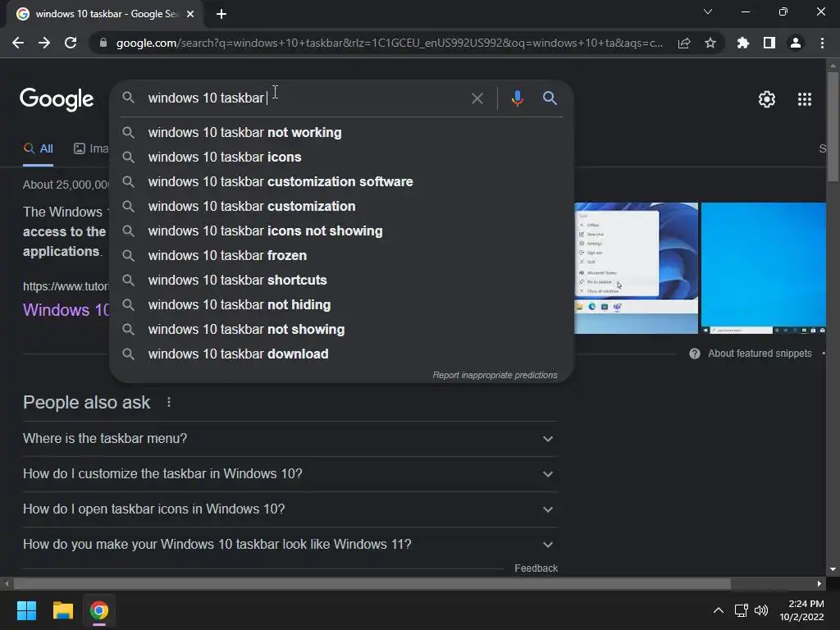Start voice search with microphone icon
The width and height of the screenshot is (840, 630).
click(x=517, y=98)
